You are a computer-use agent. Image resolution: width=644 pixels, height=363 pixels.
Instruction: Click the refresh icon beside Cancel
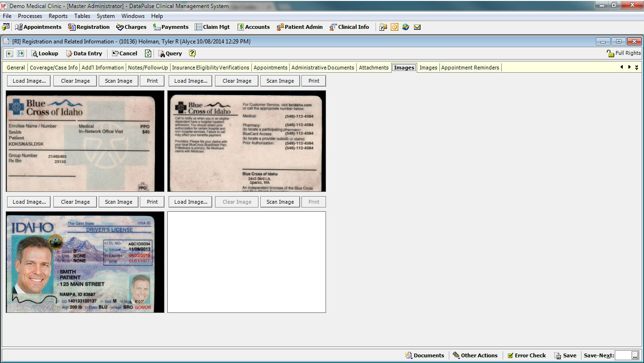(x=148, y=53)
